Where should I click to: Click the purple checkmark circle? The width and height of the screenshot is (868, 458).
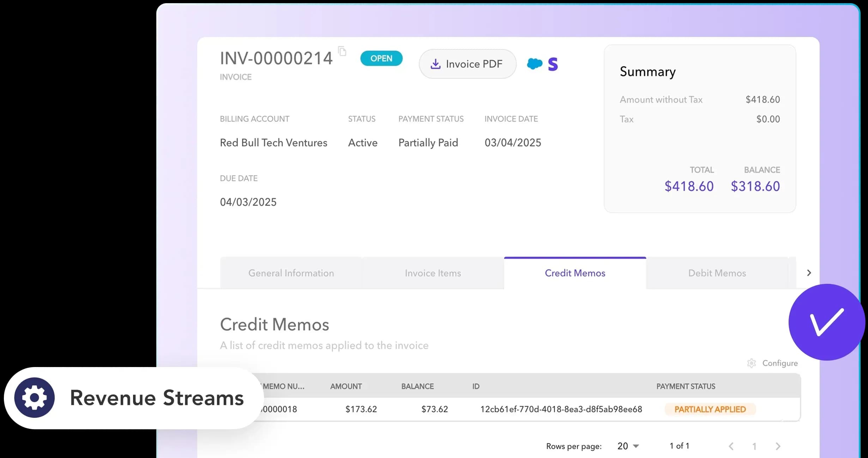tap(826, 322)
